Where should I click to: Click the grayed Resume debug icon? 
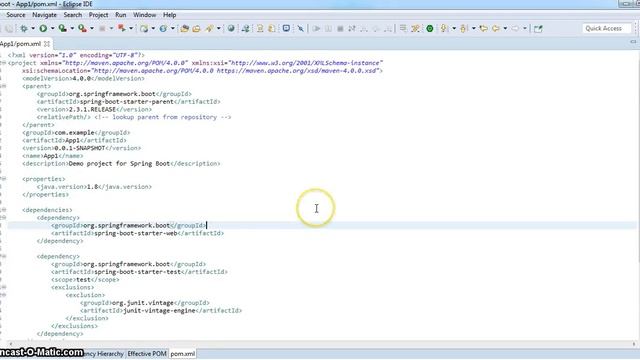pos(316,29)
